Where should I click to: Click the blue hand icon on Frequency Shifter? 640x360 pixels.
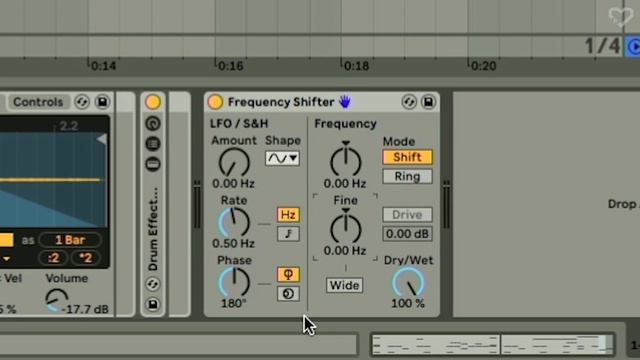345,102
